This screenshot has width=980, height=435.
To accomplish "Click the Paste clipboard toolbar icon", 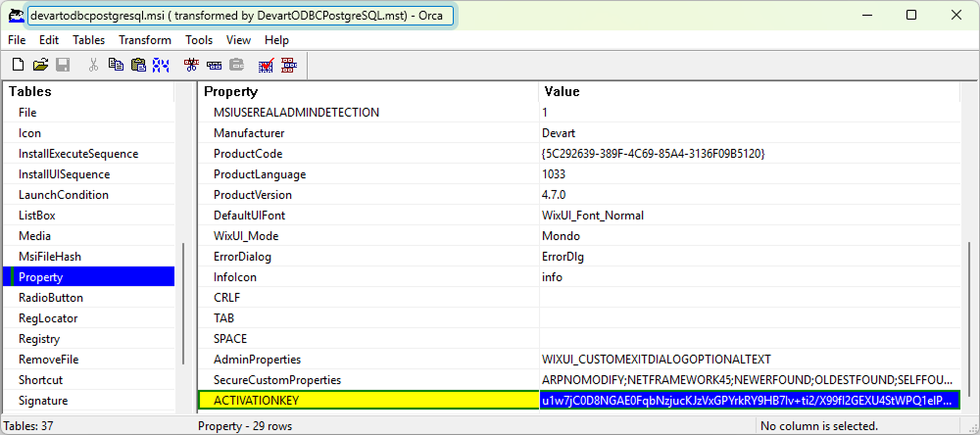I will tap(138, 65).
